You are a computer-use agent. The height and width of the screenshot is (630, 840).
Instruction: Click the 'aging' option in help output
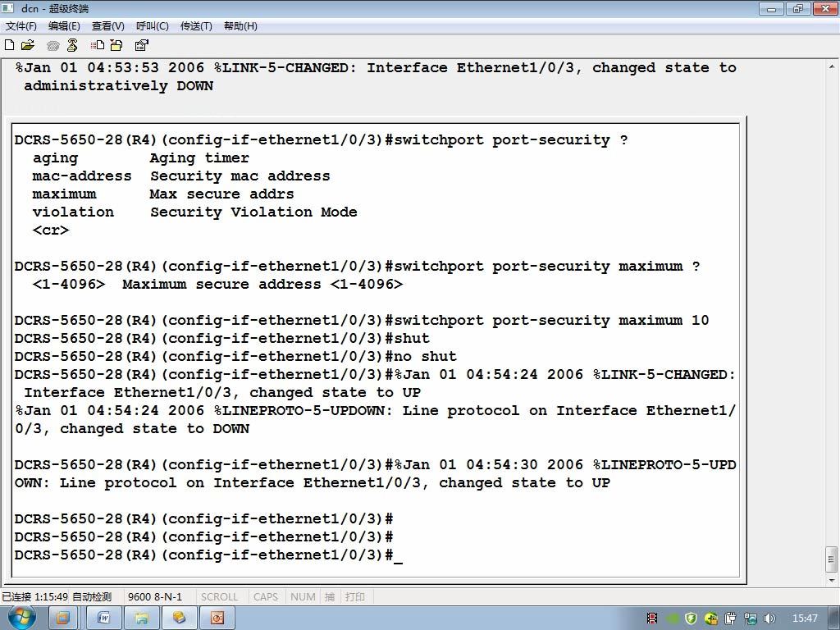tap(55, 158)
